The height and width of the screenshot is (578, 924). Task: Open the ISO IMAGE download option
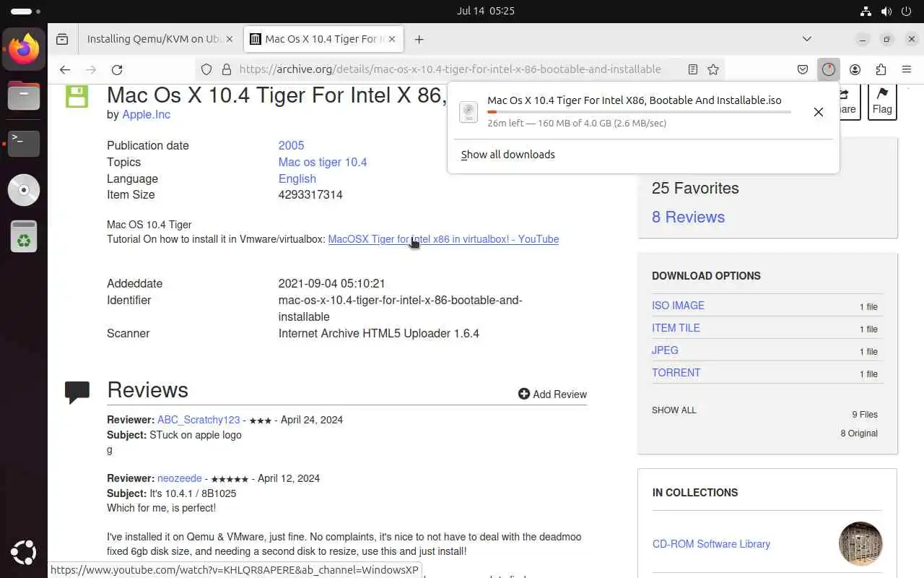click(678, 306)
